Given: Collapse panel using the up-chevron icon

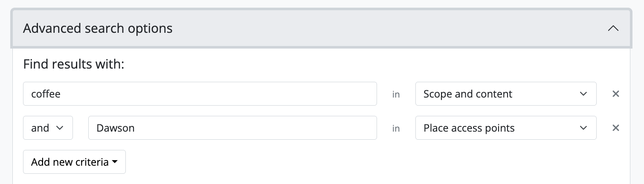Looking at the screenshot, I should click(x=613, y=29).
